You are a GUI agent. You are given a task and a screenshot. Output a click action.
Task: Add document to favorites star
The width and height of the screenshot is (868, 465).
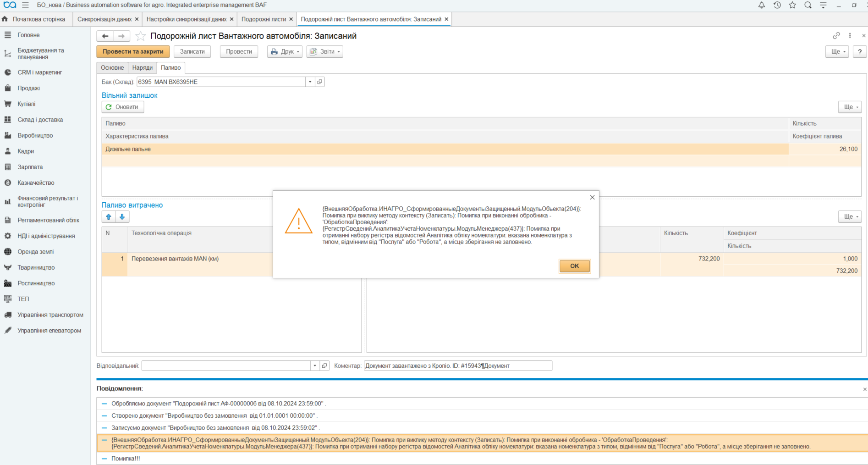pyautogui.click(x=140, y=36)
